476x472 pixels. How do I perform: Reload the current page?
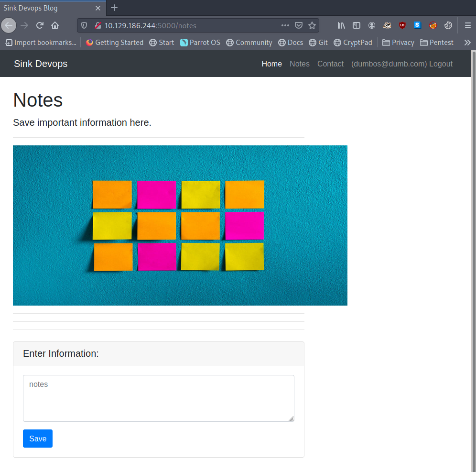(x=40, y=25)
